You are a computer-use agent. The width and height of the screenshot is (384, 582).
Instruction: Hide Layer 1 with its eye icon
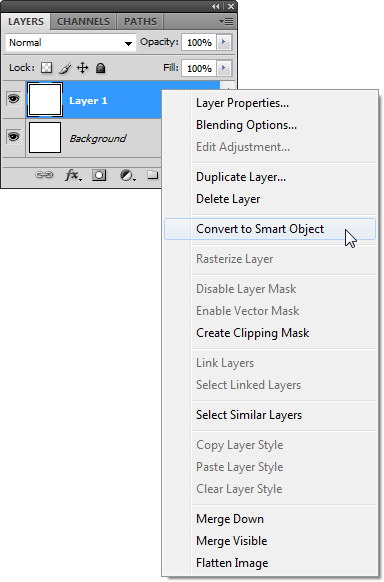click(14, 99)
